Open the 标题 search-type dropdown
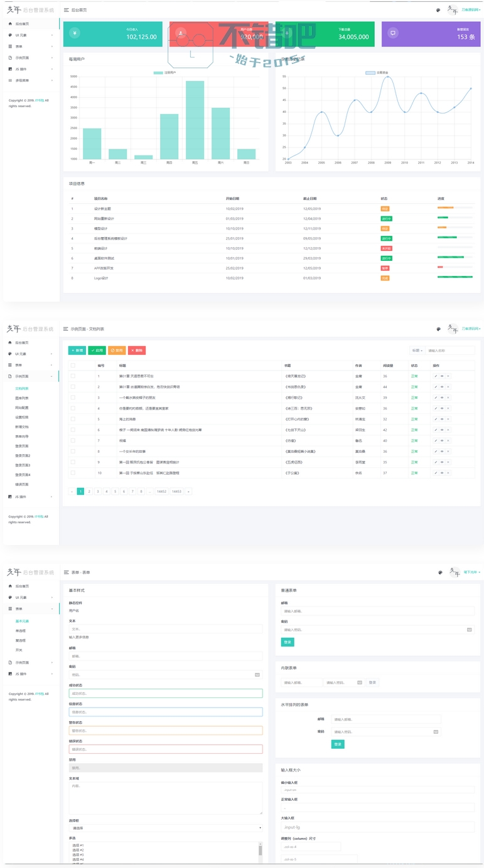Viewport: 484px width, 868px height. [417, 351]
